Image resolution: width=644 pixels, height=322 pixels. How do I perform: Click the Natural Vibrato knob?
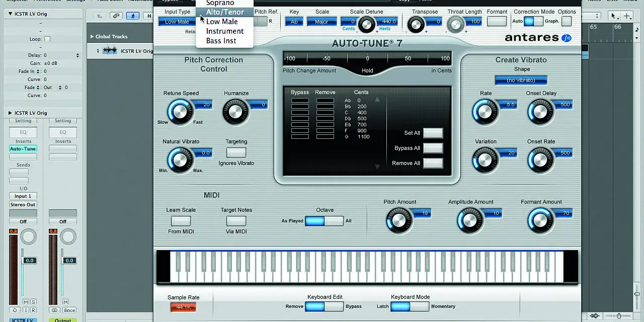coord(180,159)
